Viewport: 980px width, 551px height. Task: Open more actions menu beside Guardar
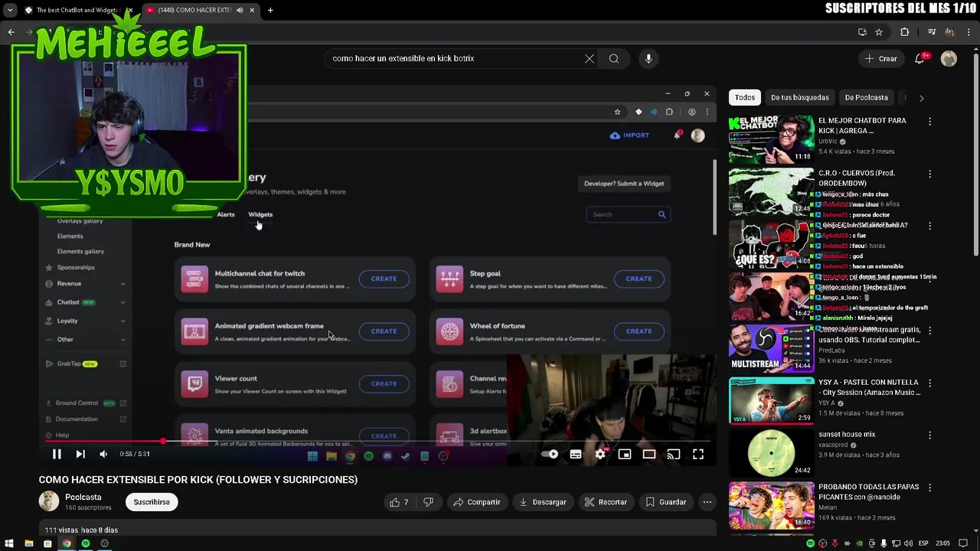coord(707,502)
